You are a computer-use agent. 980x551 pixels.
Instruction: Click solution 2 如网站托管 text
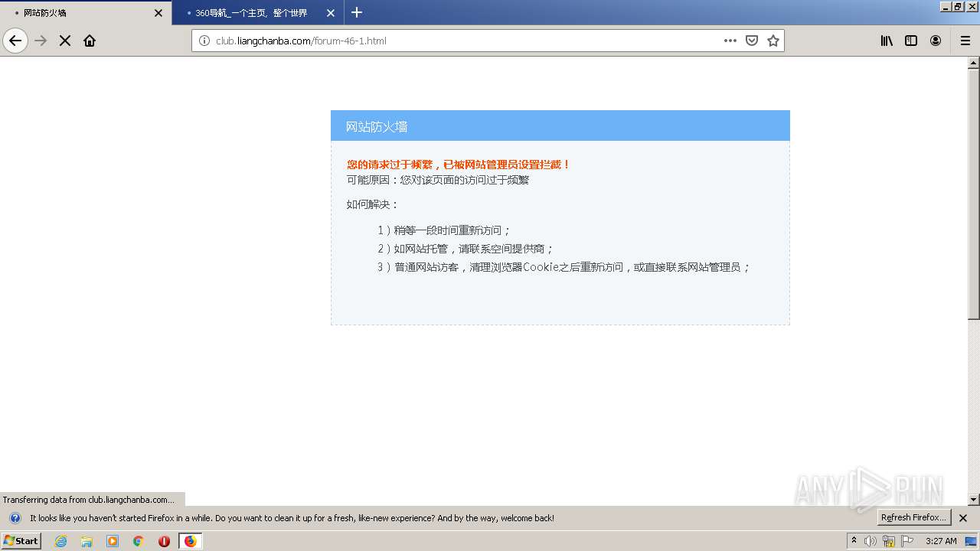coord(465,249)
